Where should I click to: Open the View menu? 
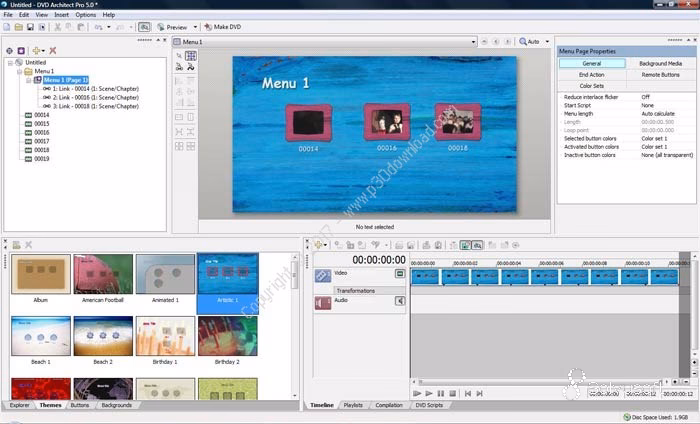point(42,15)
